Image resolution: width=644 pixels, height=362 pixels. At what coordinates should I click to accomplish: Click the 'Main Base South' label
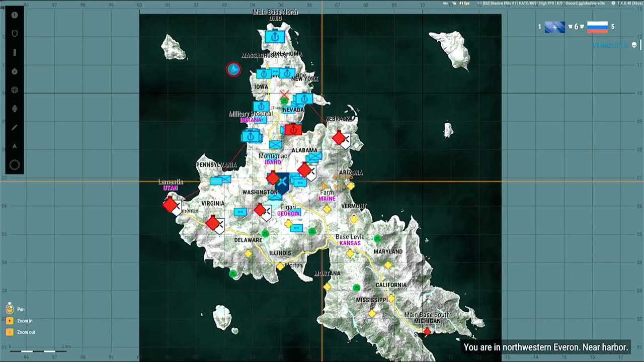(x=428, y=315)
